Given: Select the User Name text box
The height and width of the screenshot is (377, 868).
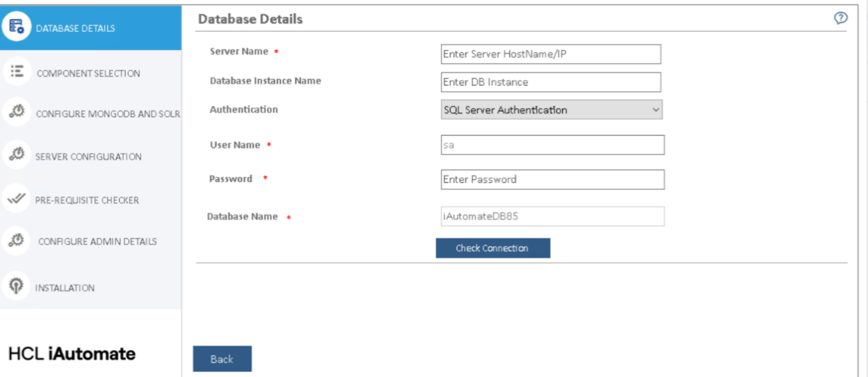Looking at the screenshot, I should [552, 145].
